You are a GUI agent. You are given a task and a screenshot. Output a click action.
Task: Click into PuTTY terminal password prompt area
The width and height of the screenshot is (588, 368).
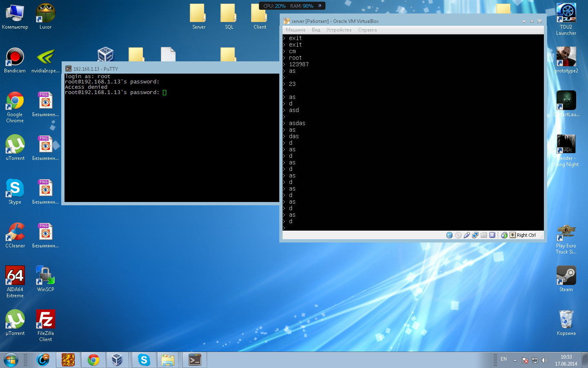(171, 137)
